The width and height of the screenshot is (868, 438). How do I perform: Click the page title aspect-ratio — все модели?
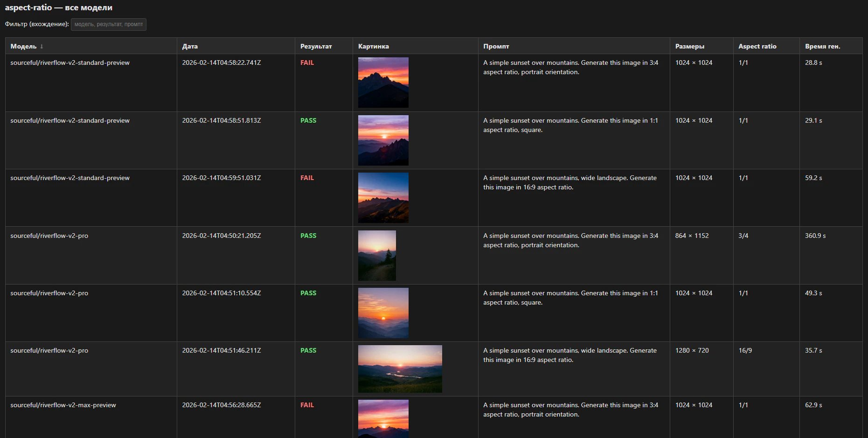pos(59,7)
